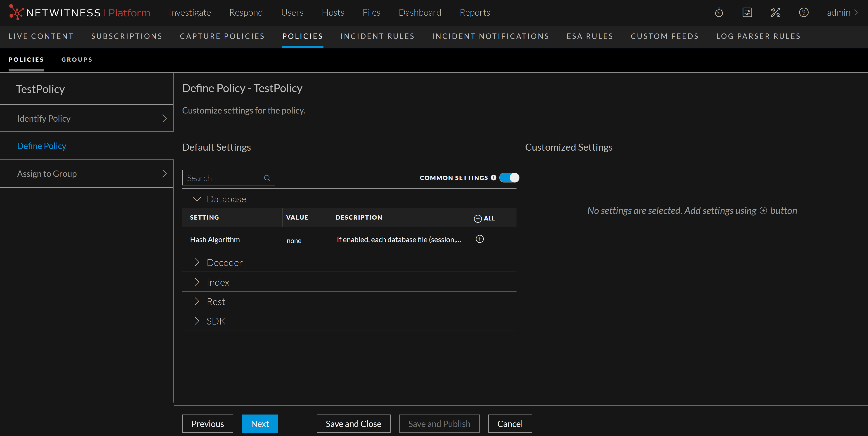Open the help question mark icon
The image size is (868, 436).
click(x=804, y=12)
